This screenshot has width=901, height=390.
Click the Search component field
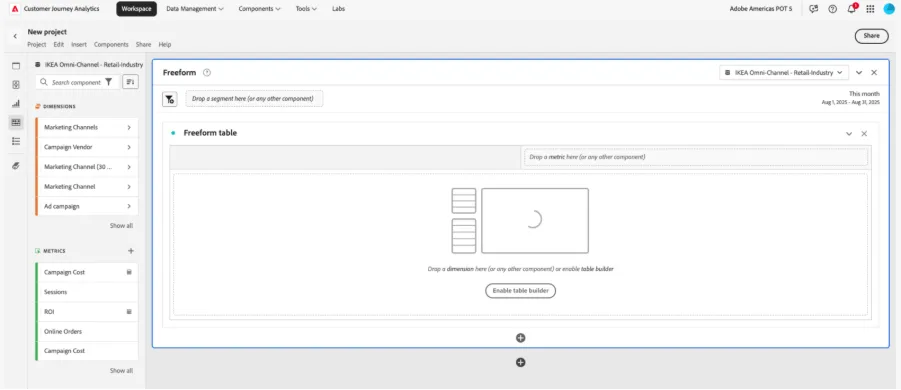(x=76, y=83)
